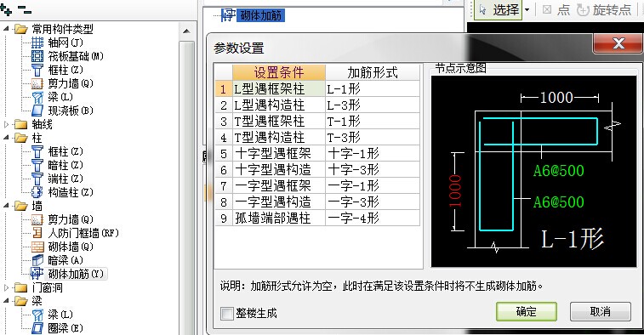Check the 整楼生成 checkbox
Image resolution: width=644 pixels, height=335 pixels.
click(x=226, y=314)
